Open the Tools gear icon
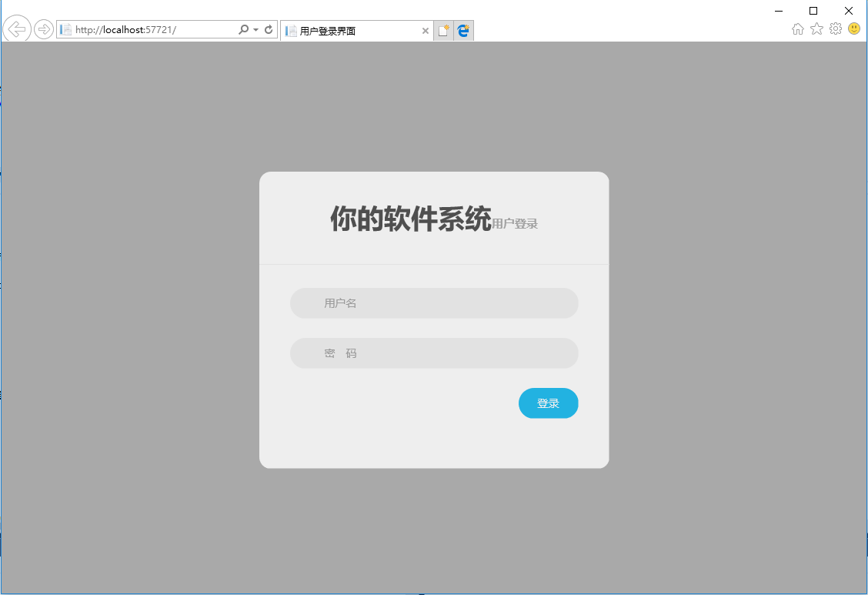868x595 pixels. coord(836,29)
